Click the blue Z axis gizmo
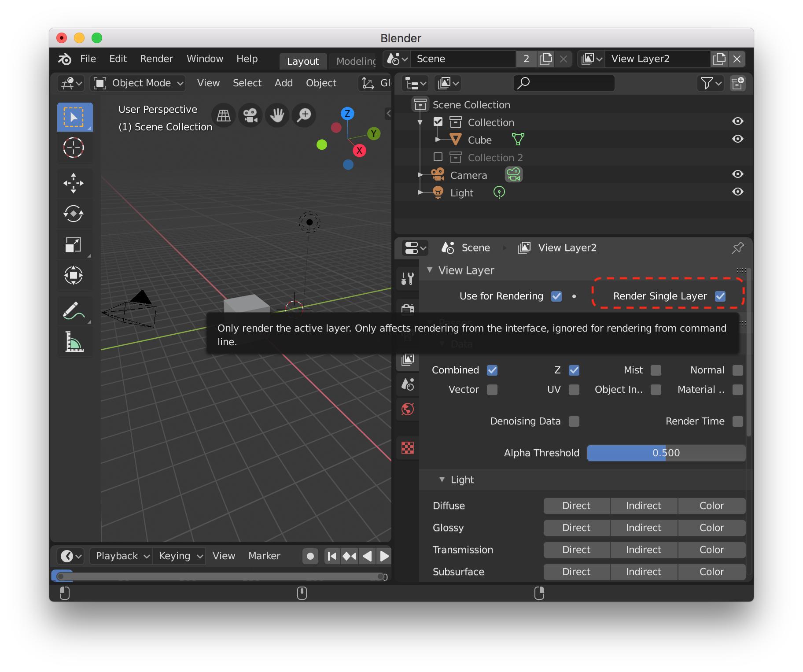The image size is (803, 672). 347,114
